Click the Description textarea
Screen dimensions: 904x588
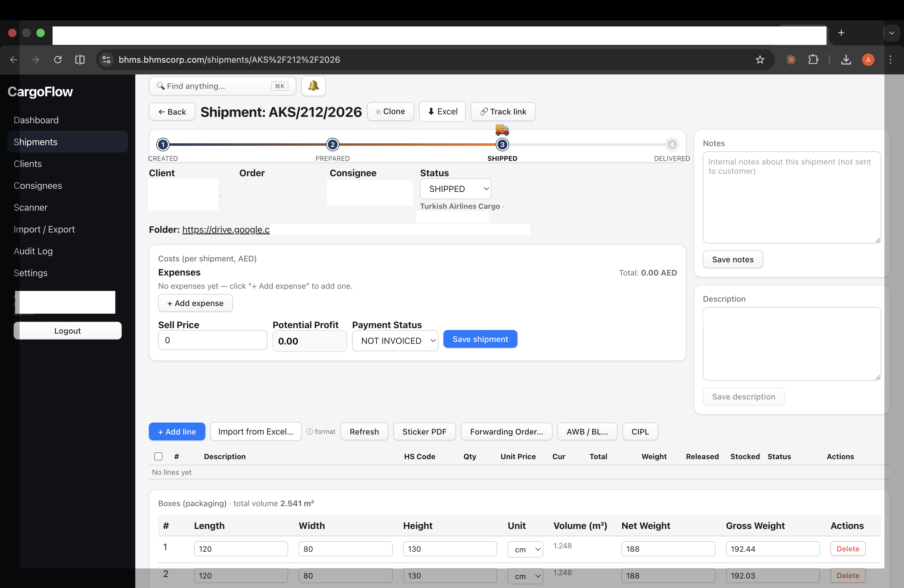791,344
